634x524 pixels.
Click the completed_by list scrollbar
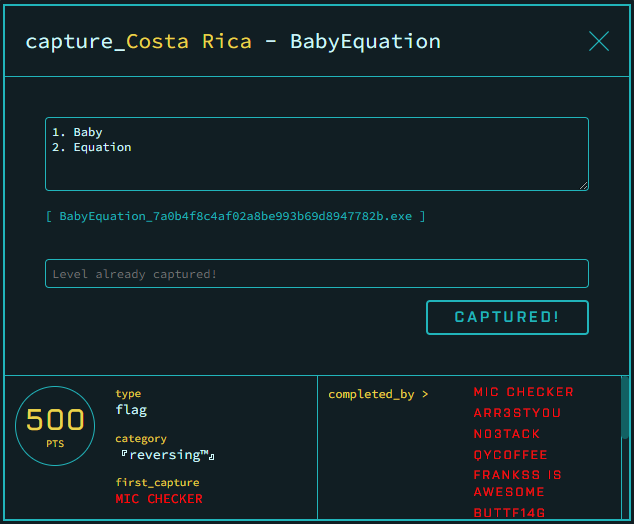tap(625, 408)
